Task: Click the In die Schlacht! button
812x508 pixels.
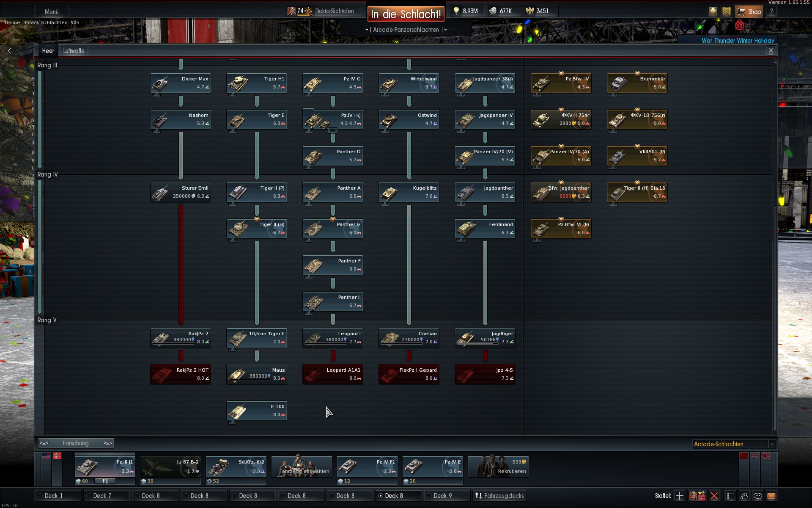Action: point(406,14)
